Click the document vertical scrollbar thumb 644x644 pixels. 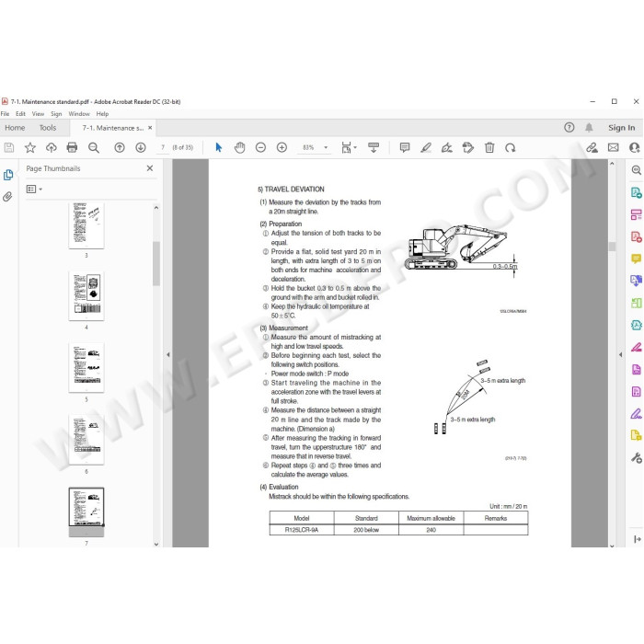612,246
